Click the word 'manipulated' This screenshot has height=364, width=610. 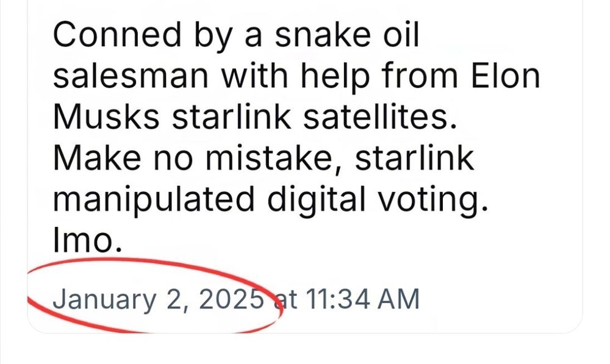154,200
